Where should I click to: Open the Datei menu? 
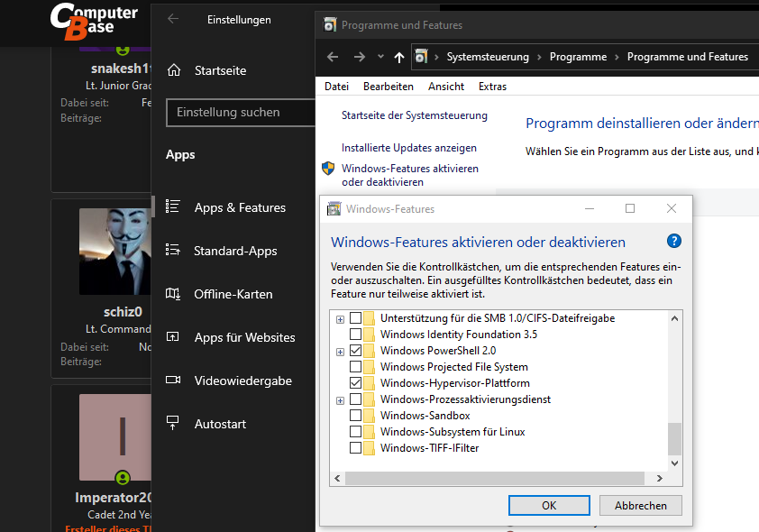336,87
